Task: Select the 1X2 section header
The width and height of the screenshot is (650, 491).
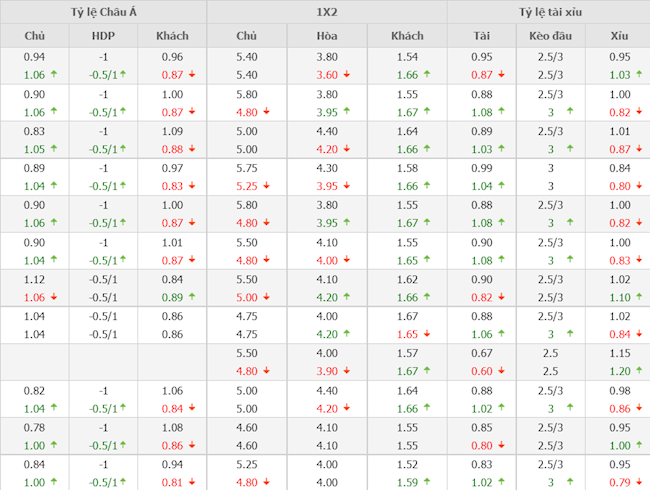Action: point(326,12)
